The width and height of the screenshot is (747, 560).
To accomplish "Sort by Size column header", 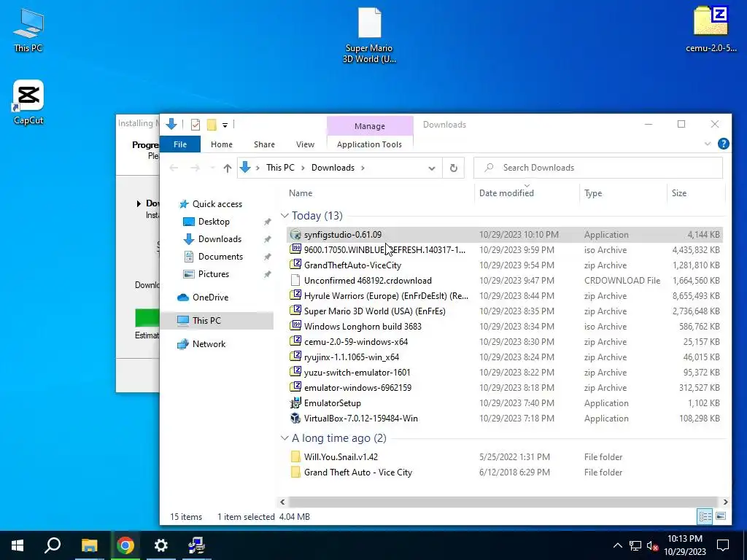I will coord(679,192).
